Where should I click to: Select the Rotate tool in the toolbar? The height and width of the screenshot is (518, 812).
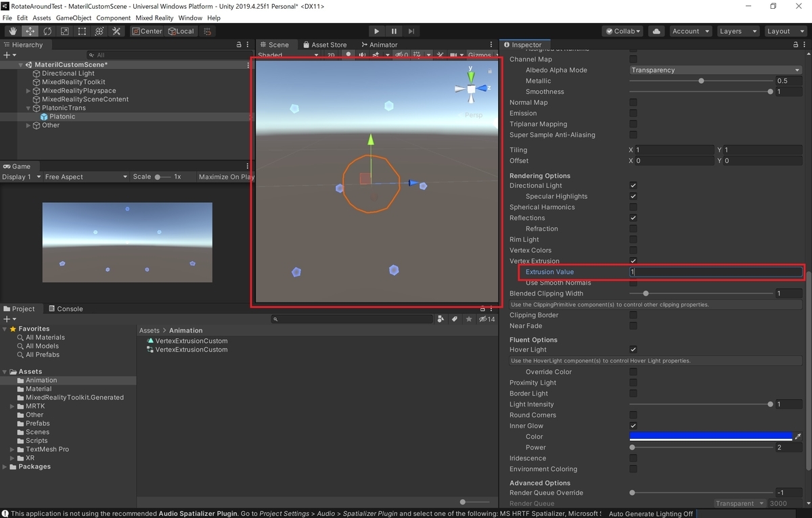pyautogui.click(x=47, y=31)
